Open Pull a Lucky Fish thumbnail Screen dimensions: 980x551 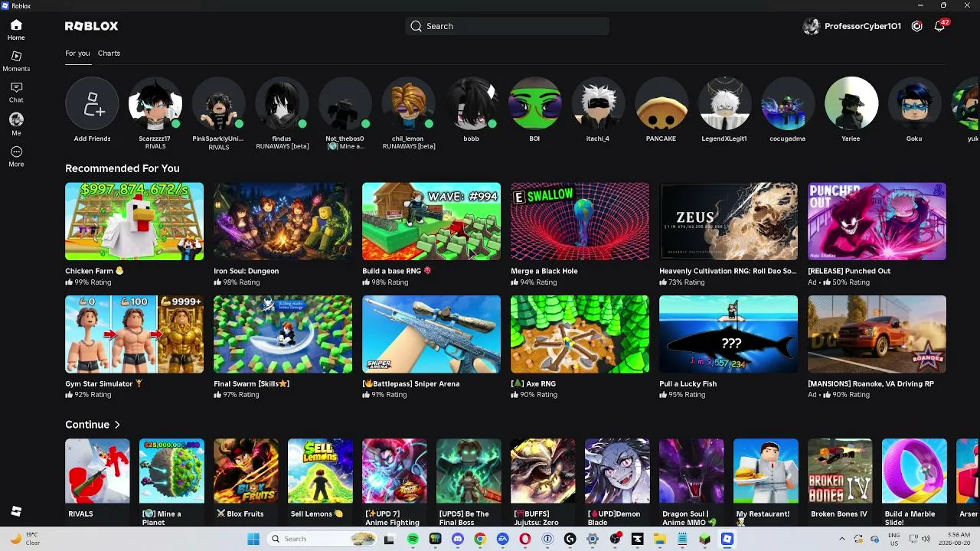[728, 334]
